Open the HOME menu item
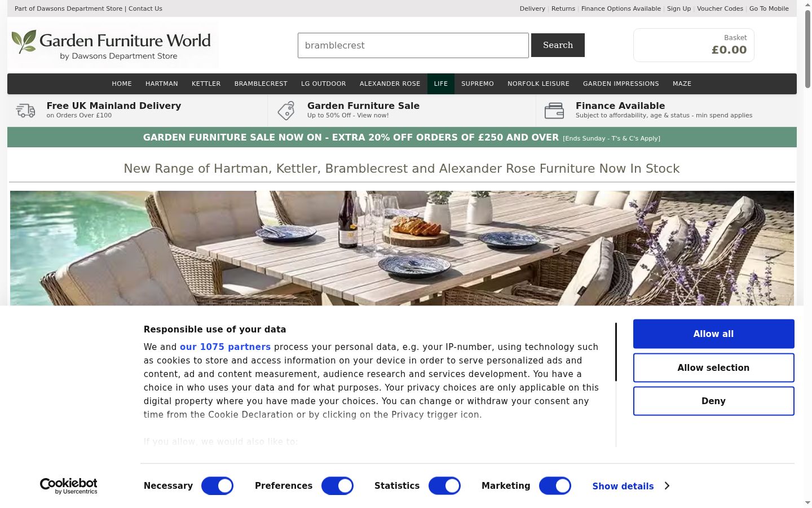This screenshot has width=812, height=508. [122, 84]
